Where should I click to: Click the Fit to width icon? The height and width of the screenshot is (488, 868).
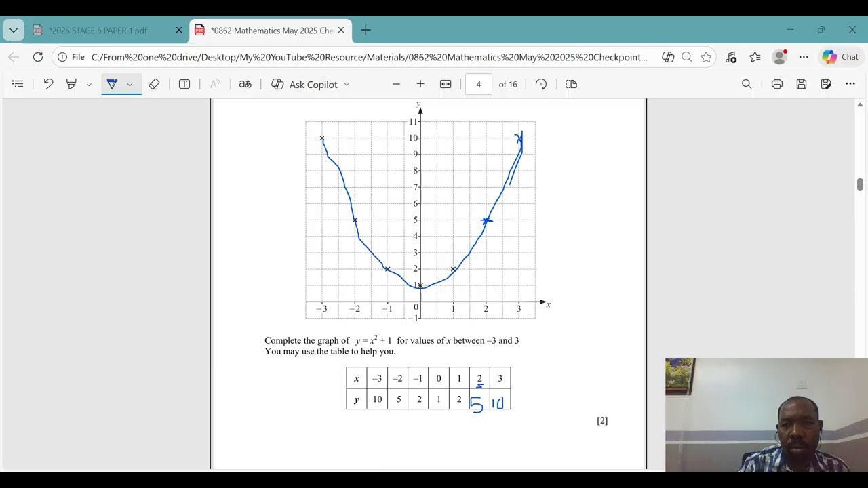446,84
